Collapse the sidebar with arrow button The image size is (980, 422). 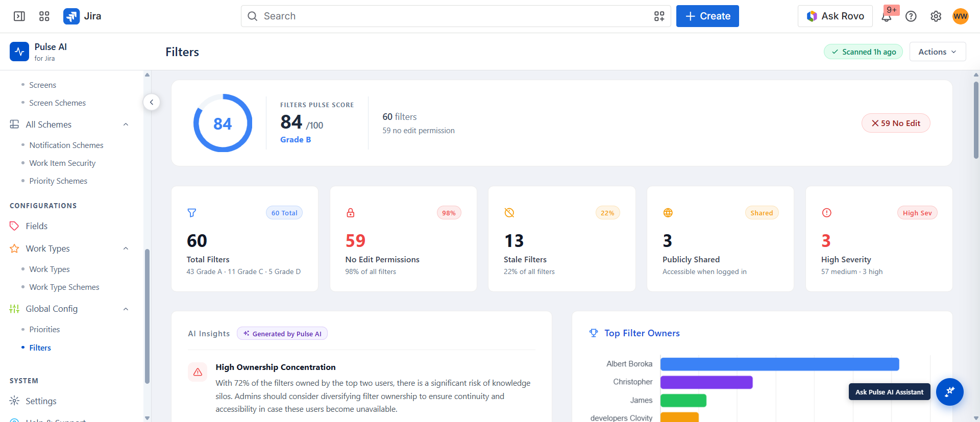(x=152, y=102)
